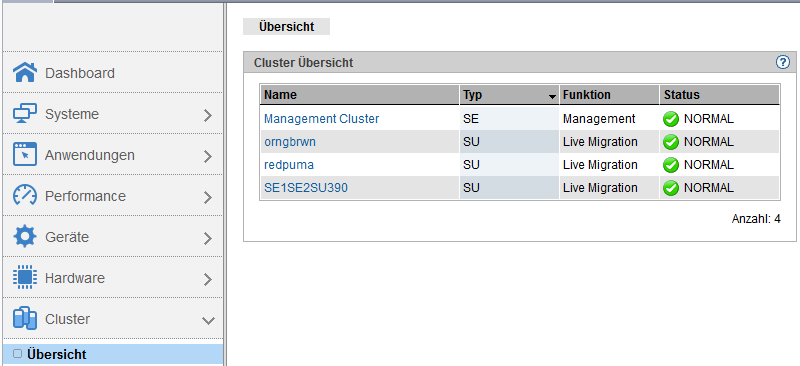800x366 pixels.
Task: Expand the Performance menu chevron
Action: coord(207,198)
